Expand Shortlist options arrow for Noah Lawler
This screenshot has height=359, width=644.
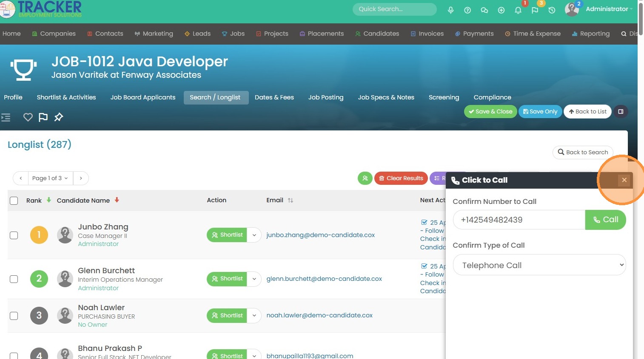click(254, 316)
